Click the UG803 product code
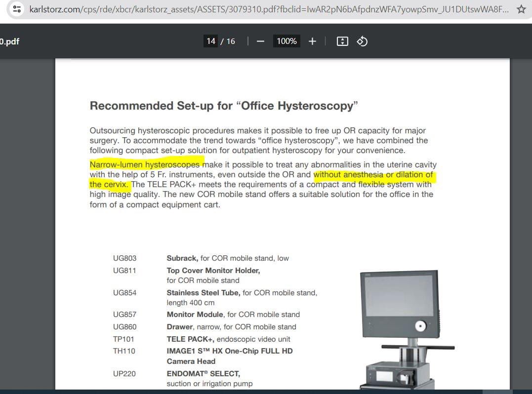This screenshot has width=532, height=394. (x=124, y=258)
